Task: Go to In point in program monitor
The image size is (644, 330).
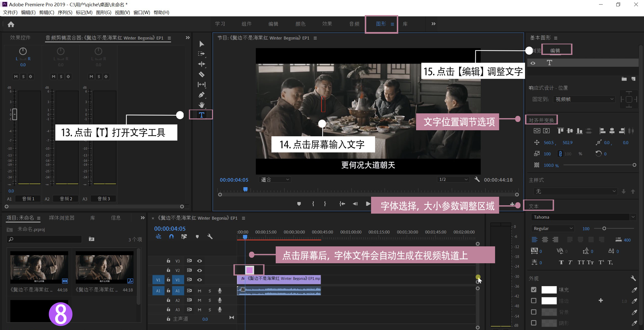Action: click(342, 204)
